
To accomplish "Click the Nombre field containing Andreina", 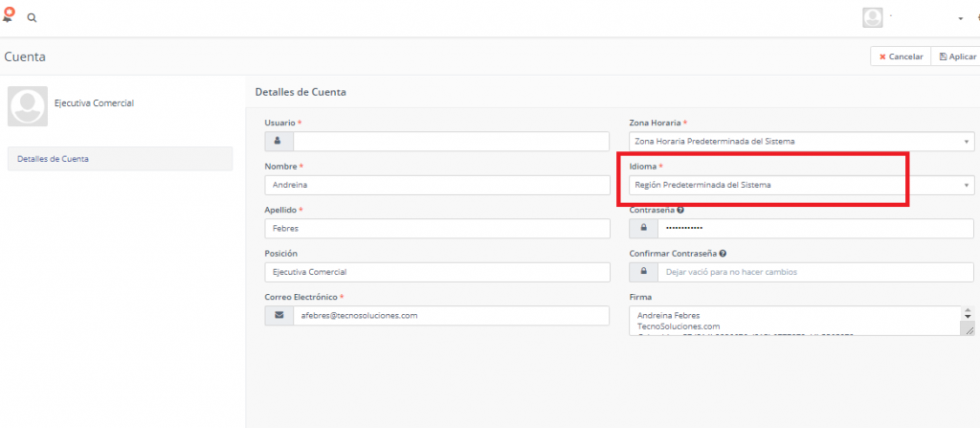I will pyautogui.click(x=436, y=185).
